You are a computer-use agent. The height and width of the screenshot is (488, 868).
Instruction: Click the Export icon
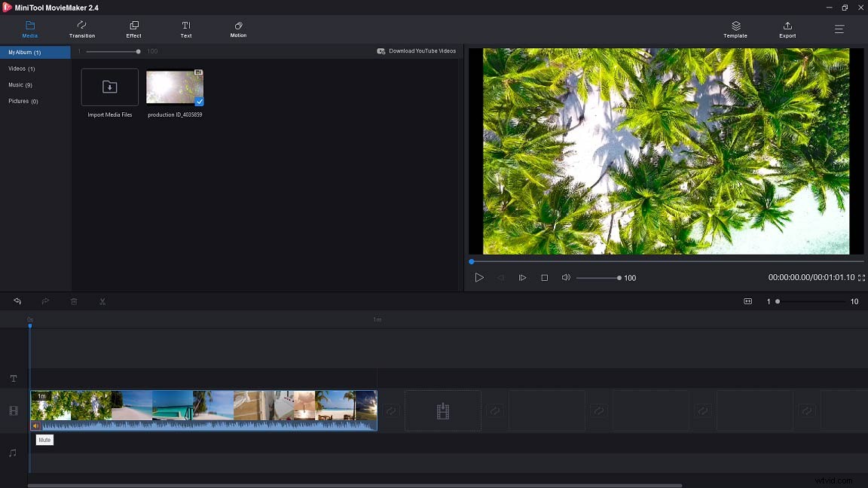(787, 29)
